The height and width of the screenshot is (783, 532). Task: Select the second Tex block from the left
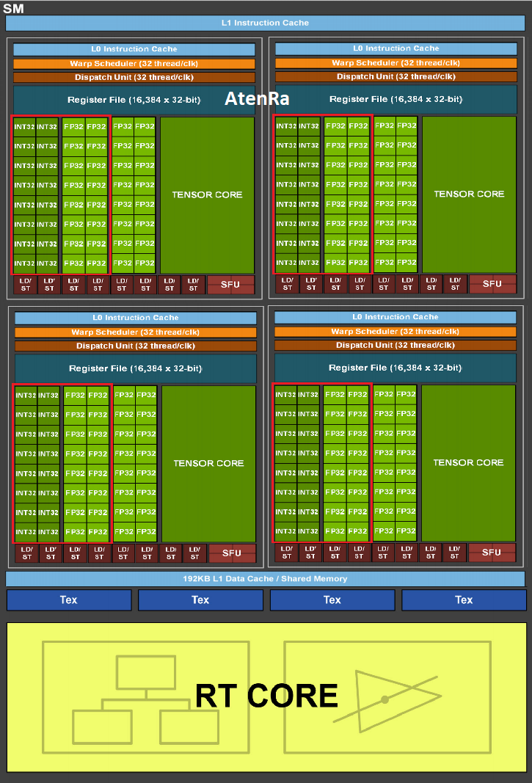coord(200,600)
